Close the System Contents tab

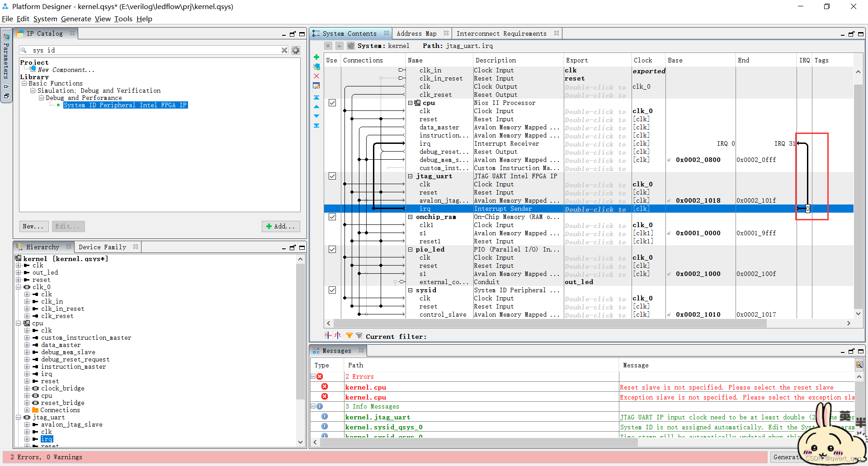tap(387, 33)
